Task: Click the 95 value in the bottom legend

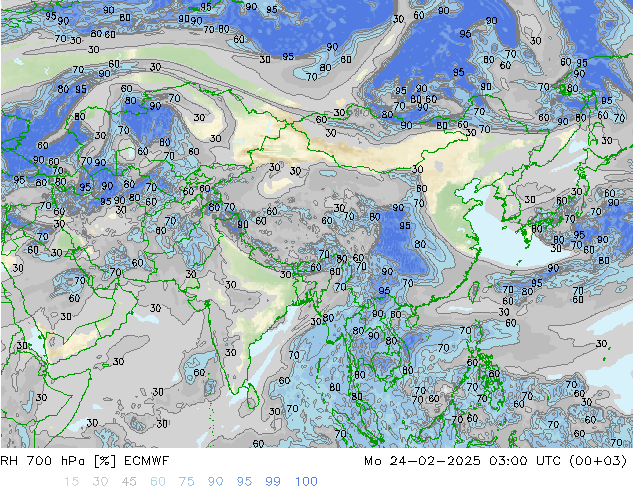Action: click(244, 481)
